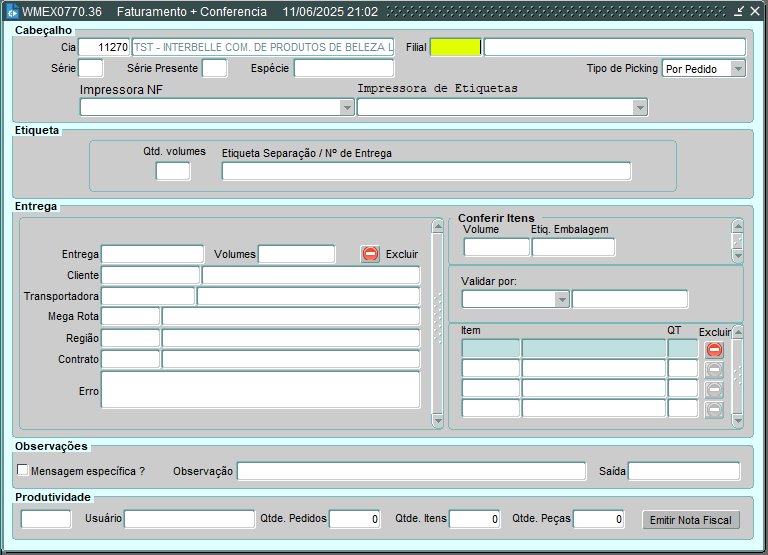
Task: Click the first row Item code cell
Action: click(x=491, y=348)
